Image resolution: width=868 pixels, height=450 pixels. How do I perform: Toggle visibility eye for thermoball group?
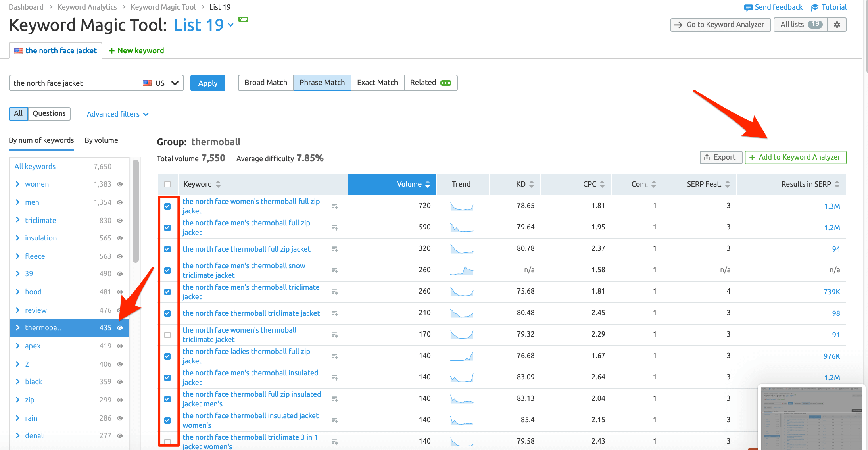pos(120,328)
